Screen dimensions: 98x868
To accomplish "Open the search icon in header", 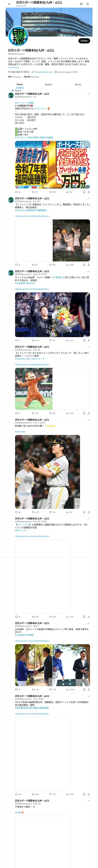I will [x=88, y=4].
